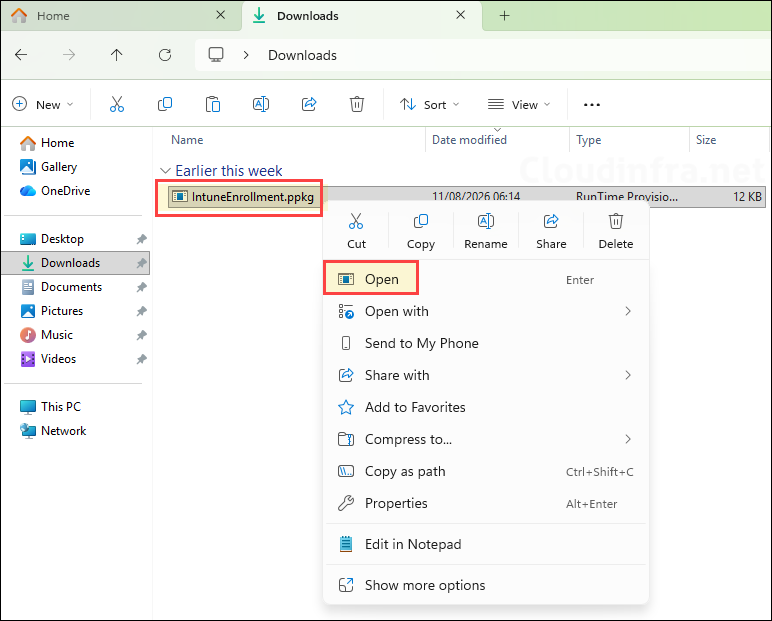Image resolution: width=772 pixels, height=621 pixels.
Task: Close the Home tab
Action: tap(221, 15)
